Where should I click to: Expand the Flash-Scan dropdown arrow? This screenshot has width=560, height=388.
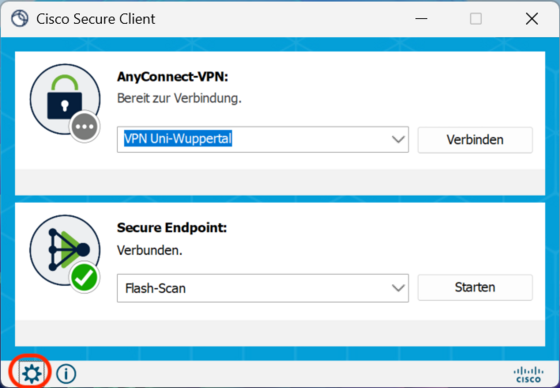[398, 288]
